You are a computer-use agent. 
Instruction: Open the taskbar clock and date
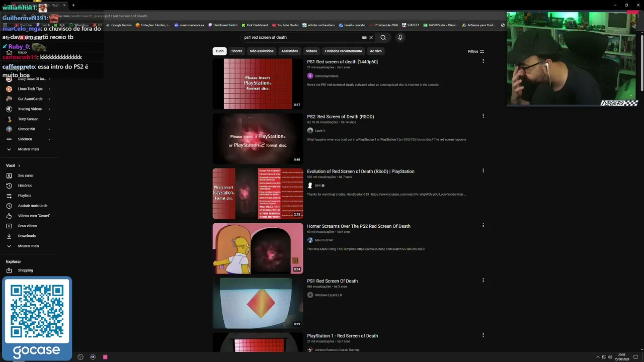pos(622,357)
